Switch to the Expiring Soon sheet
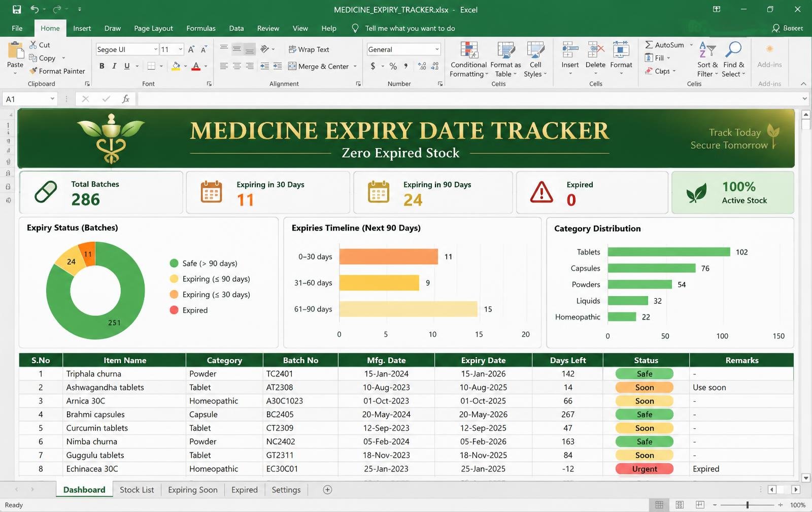Image resolution: width=812 pixels, height=512 pixels. click(193, 490)
